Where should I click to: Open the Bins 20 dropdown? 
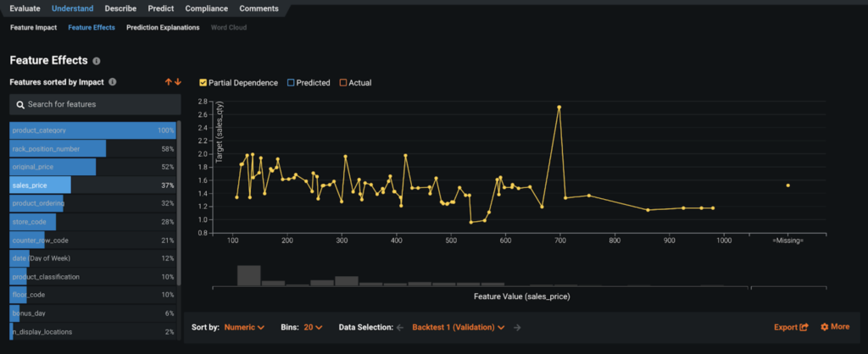pyautogui.click(x=314, y=327)
